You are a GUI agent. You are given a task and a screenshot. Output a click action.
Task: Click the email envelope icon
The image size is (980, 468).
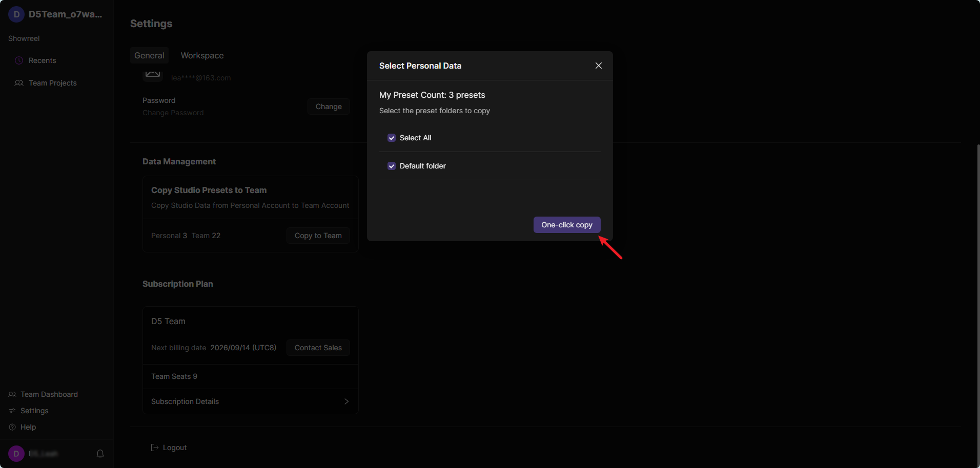point(153,75)
